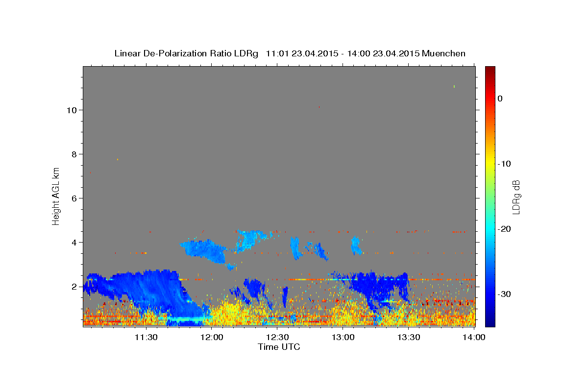The width and height of the screenshot is (588, 392).
Task: Click the 12:30 time tick label
Action: point(278,337)
